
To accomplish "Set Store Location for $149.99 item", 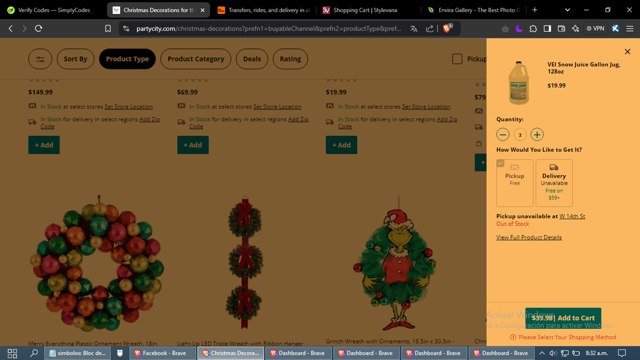I will pyautogui.click(x=129, y=107).
